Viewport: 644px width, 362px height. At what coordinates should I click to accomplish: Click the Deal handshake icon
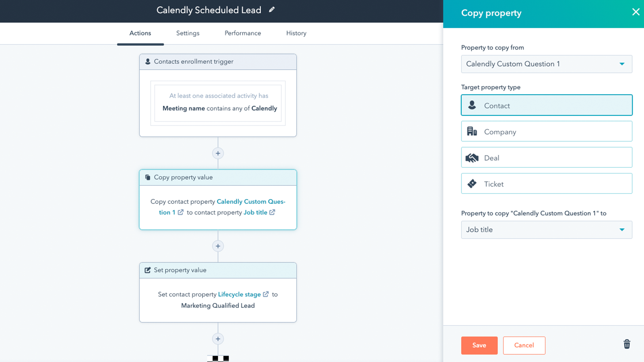tap(472, 157)
